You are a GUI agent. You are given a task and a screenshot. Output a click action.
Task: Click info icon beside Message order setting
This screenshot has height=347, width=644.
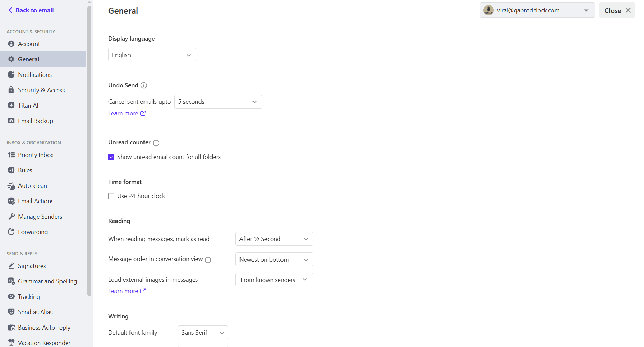point(208,260)
